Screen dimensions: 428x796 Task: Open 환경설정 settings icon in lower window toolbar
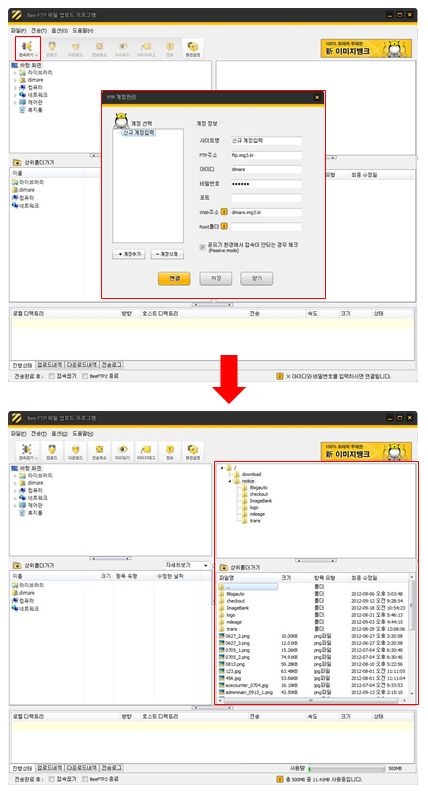point(192,451)
